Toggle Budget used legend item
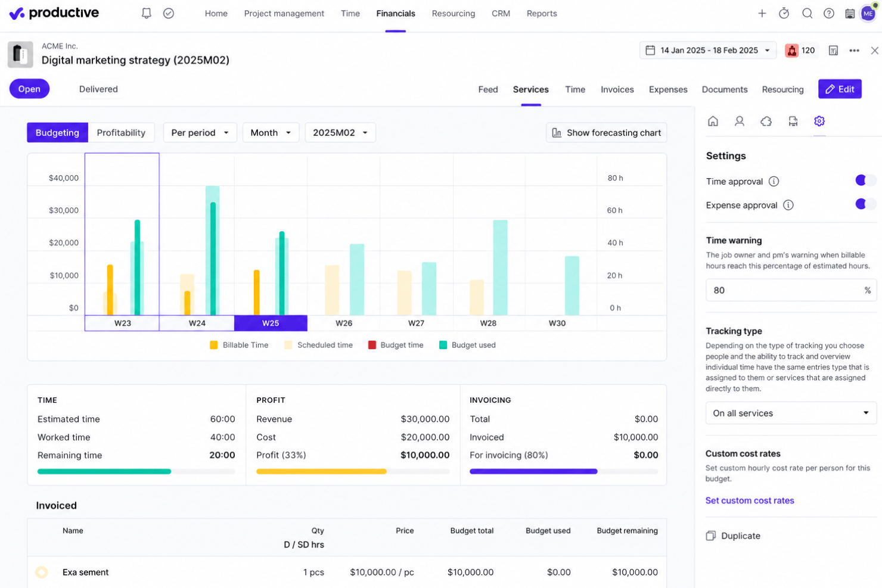 [x=467, y=345]
